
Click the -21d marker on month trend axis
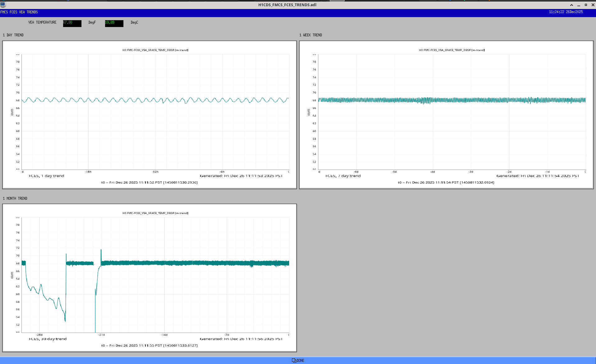[101, 335]
